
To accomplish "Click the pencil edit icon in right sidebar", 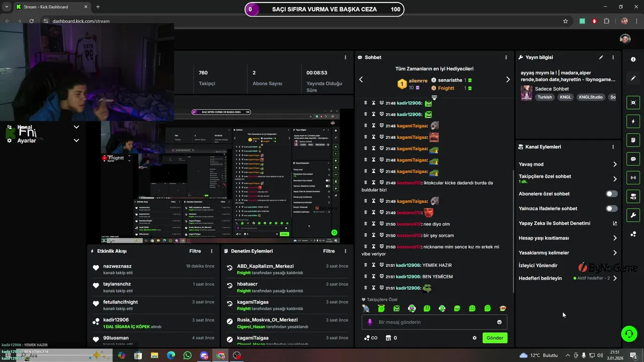I will click(x=633, y=78).
